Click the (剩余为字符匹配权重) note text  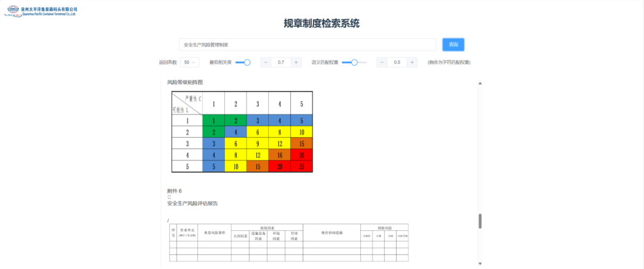tap(449, 63)
